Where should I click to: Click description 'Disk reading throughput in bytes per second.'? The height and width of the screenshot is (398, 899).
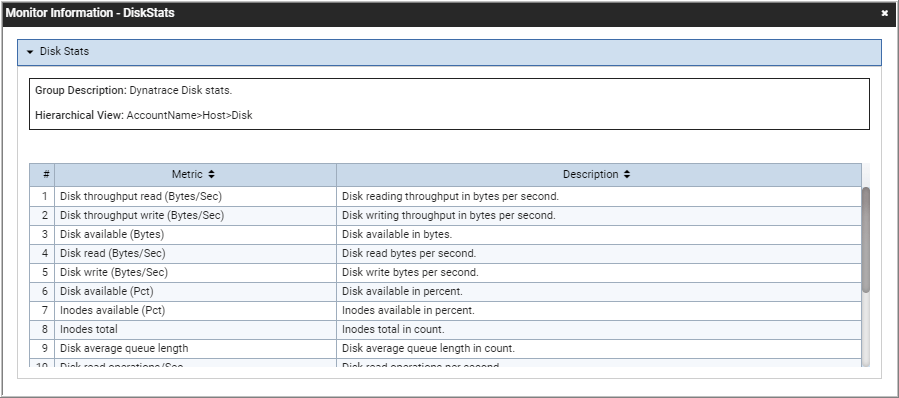tap(450, 196)
